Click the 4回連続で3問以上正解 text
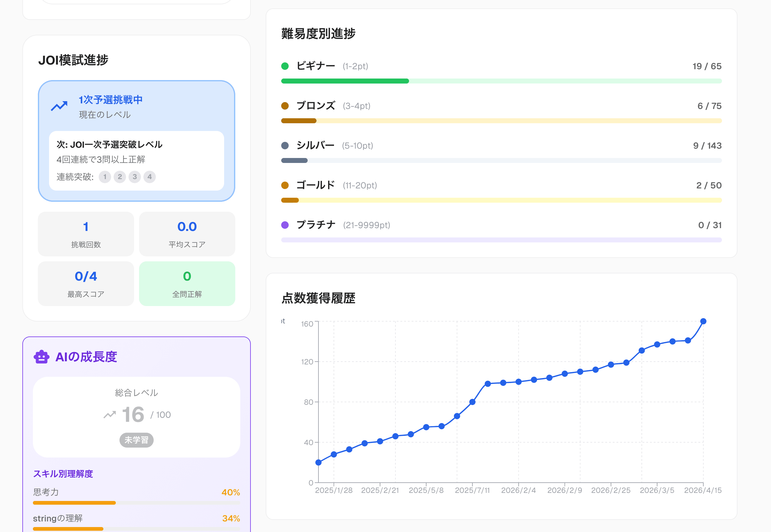 [x=101, y=160]
